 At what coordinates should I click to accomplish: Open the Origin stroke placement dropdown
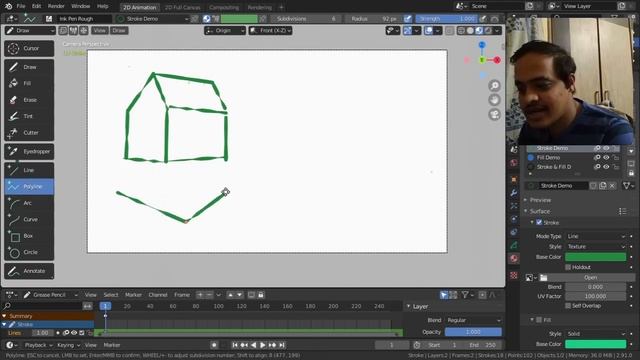pos(225,31)
